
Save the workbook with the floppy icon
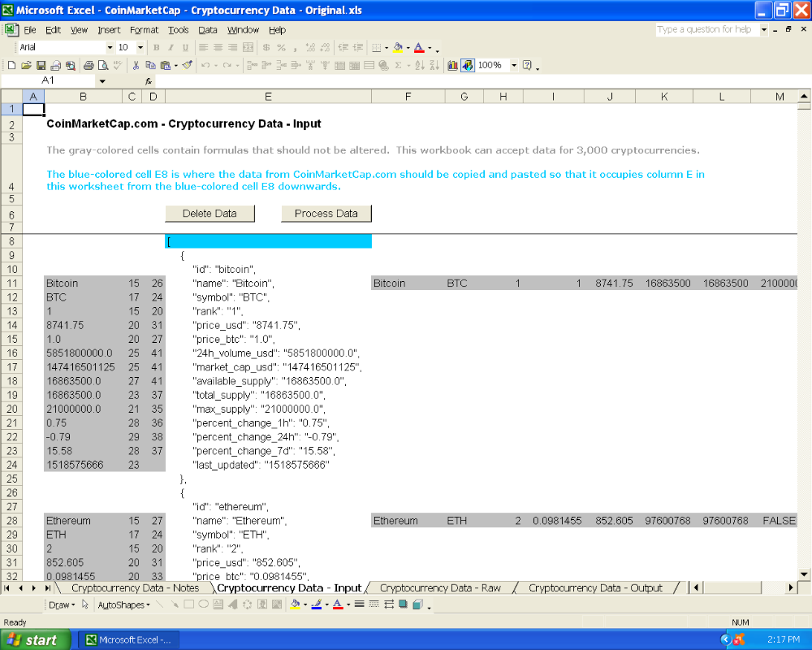pos(41,65)
